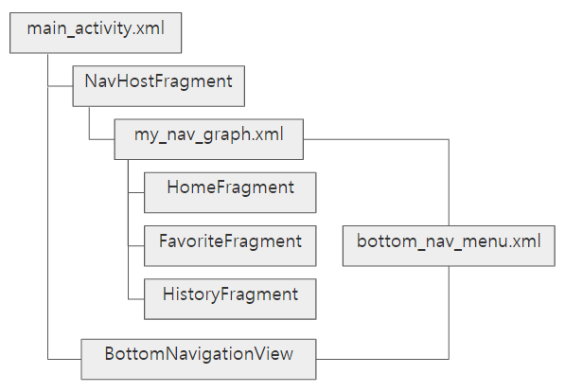
Task: Click the horizontal line leaving BottomNavigationView's right edge
Action: point(382,359)
